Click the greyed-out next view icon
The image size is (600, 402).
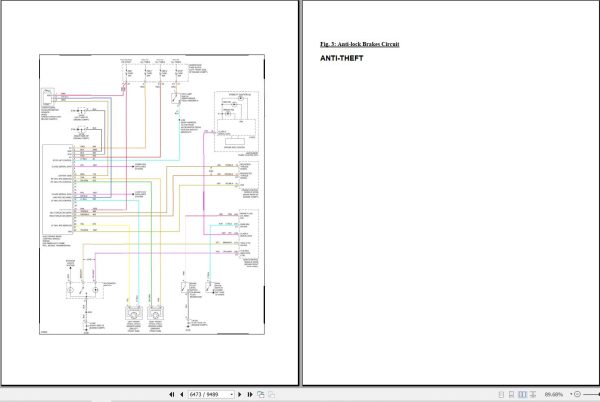[271, 394]
